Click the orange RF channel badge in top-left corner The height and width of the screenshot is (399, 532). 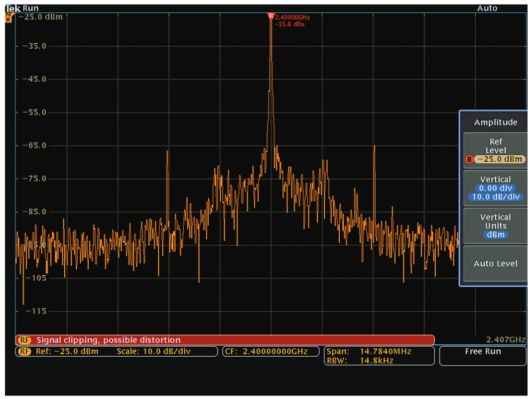(9, 18)
